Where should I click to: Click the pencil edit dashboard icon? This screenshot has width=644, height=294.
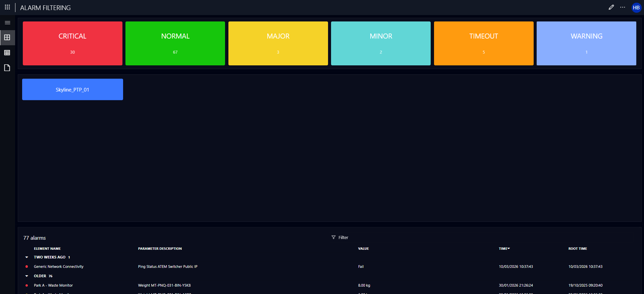click(611, 7)
